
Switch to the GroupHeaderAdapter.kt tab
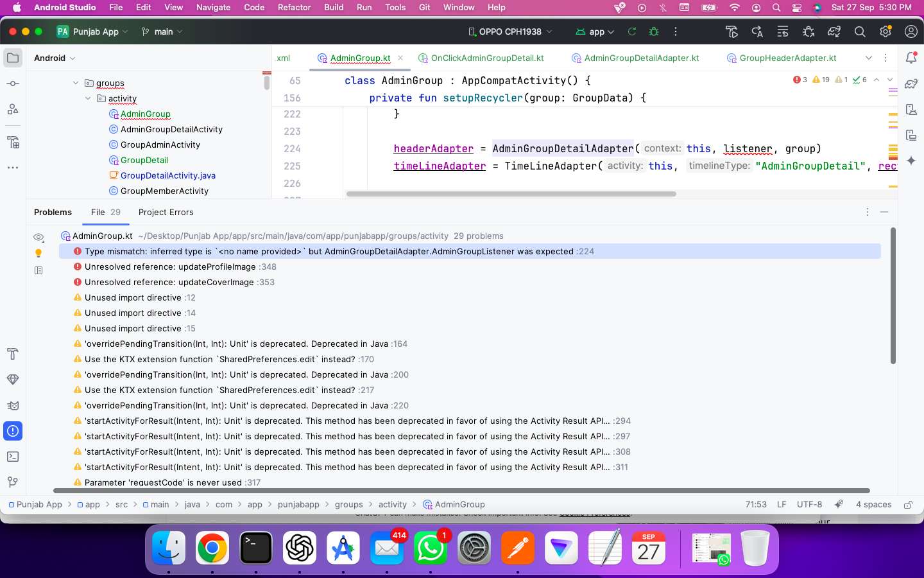782,58
